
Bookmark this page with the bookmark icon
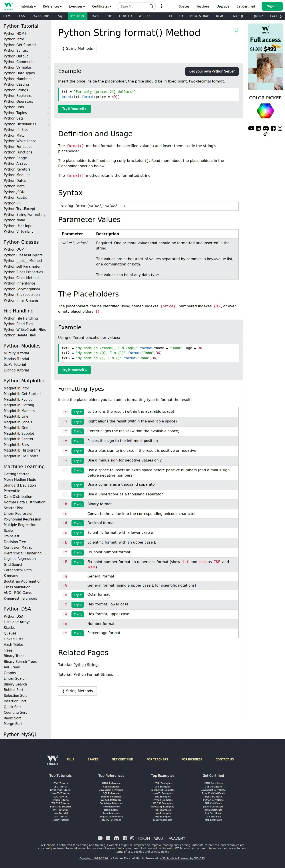(236, 30)
